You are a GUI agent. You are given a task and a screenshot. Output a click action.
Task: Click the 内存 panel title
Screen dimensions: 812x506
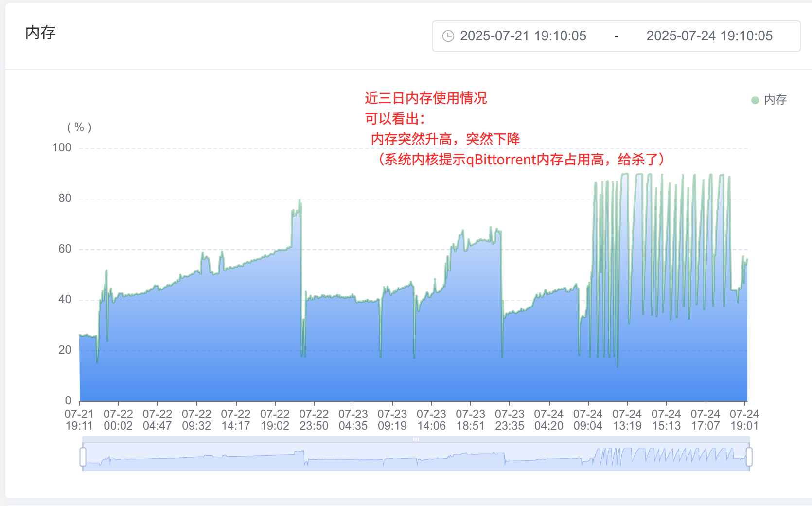40,33
